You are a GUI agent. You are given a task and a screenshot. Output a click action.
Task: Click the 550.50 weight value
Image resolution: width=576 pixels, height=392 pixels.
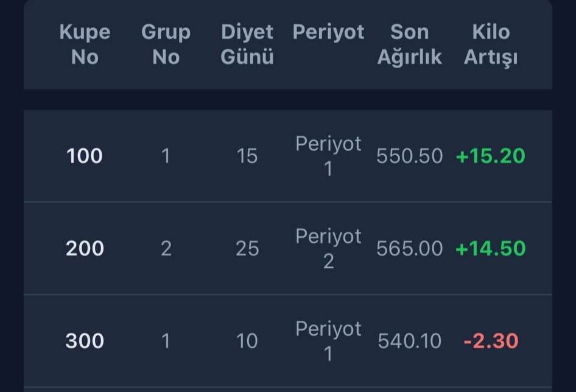click(x=411, y=155)
